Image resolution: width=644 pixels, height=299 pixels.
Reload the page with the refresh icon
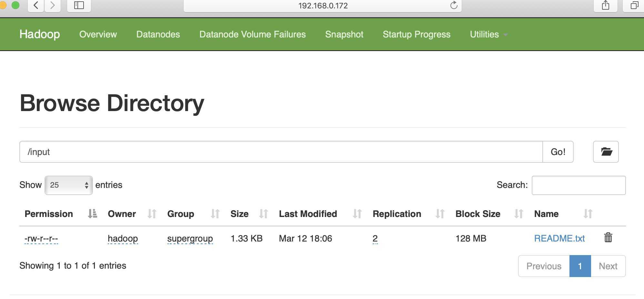click(x=454, y=5)
